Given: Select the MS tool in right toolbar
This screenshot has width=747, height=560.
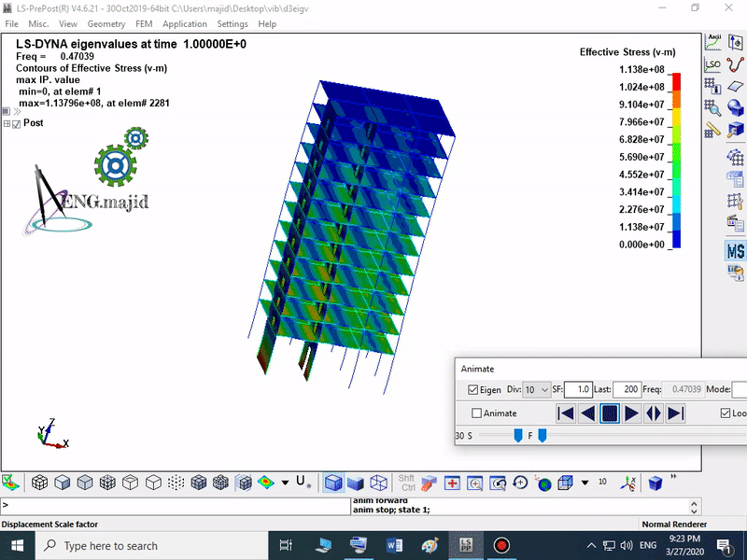Looking at the screenshot, I should 735,250.
